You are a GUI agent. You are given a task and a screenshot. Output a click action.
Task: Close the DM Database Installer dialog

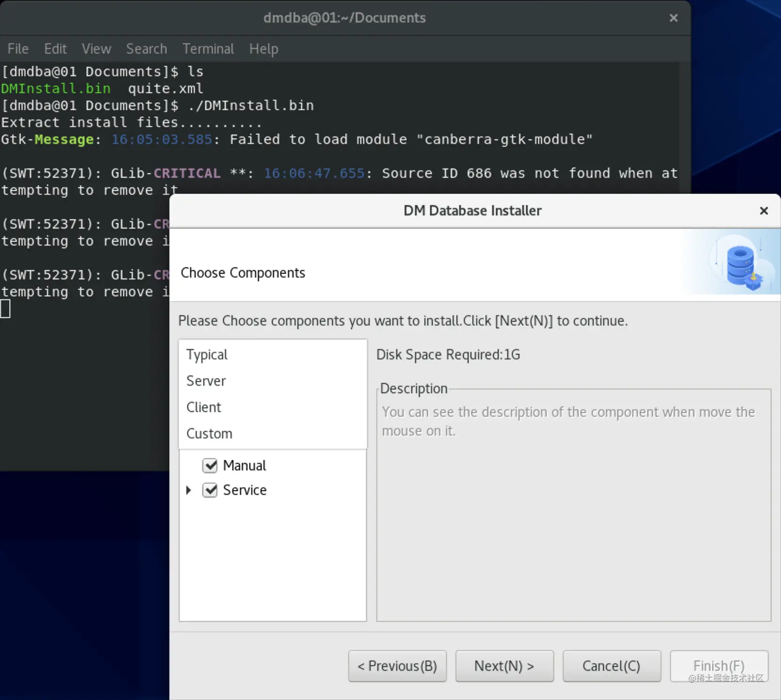(764, 211)
